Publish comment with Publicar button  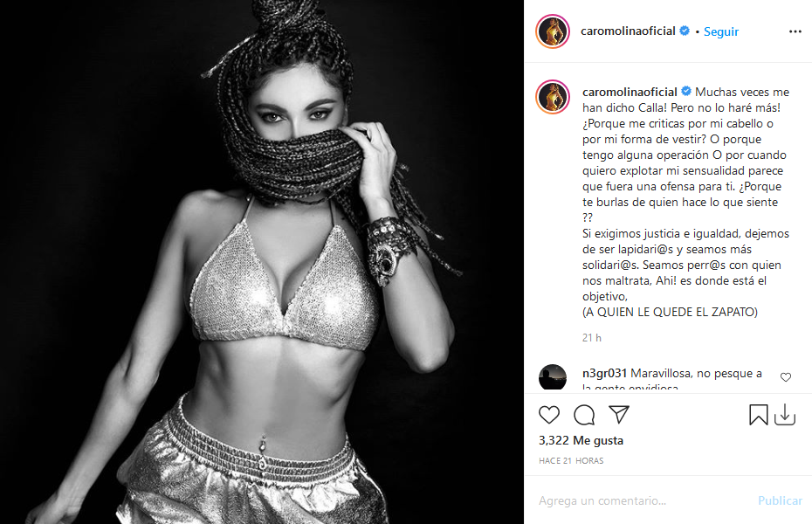point(780,500)
